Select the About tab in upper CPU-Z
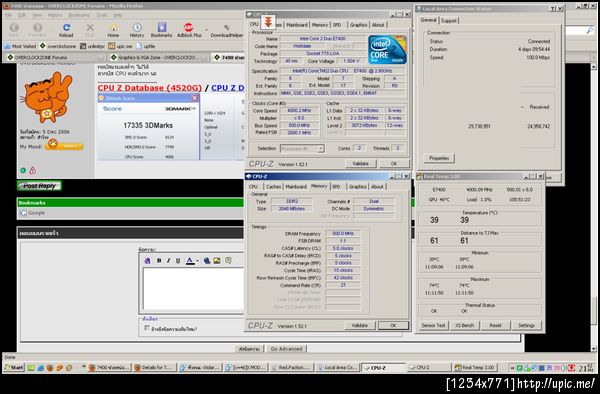Viewport: 600px width, 394px height. click(x=378, y=24)
